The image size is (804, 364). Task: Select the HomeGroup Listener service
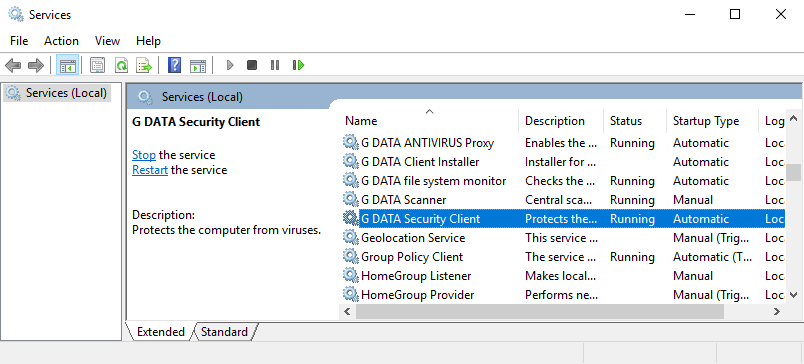coord(416,275)
